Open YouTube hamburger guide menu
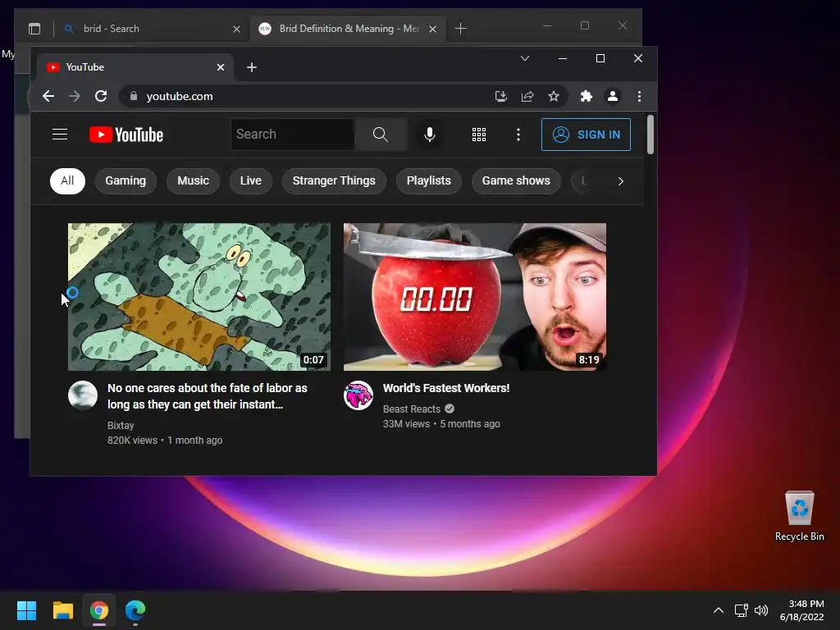Viewport: 840px width, 630px height. click(60, 135)
